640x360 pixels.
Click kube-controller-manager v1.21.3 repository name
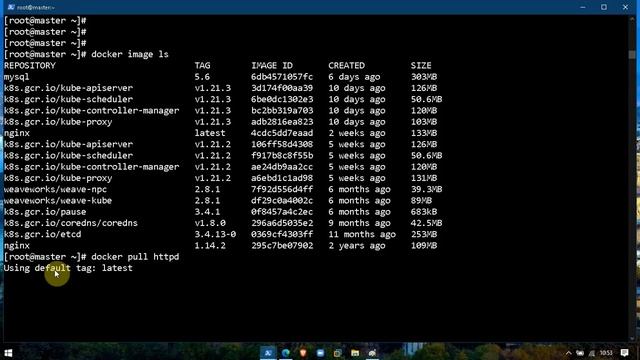[x=91, y=111]
